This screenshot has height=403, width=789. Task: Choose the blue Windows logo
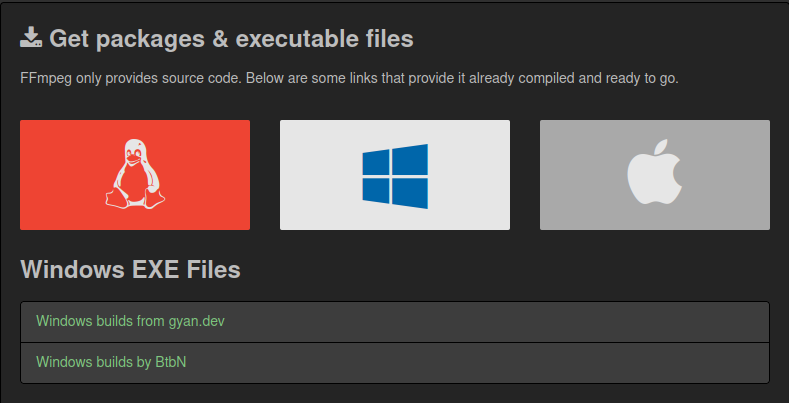[x=395, y=176]
